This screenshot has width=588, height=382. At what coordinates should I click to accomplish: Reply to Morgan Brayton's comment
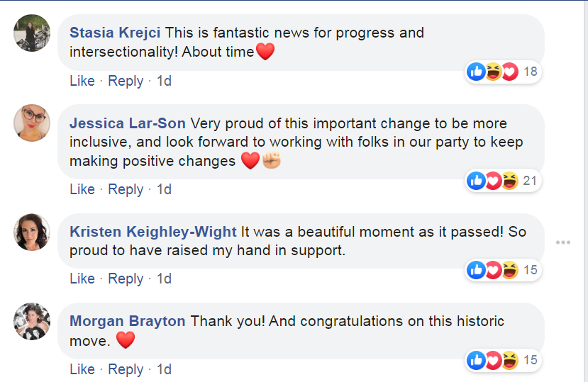(x=126, y=369)
